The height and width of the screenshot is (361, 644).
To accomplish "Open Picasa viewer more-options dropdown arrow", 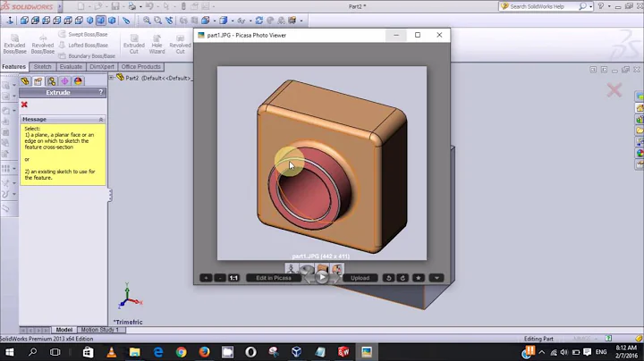I will point(436,278).
